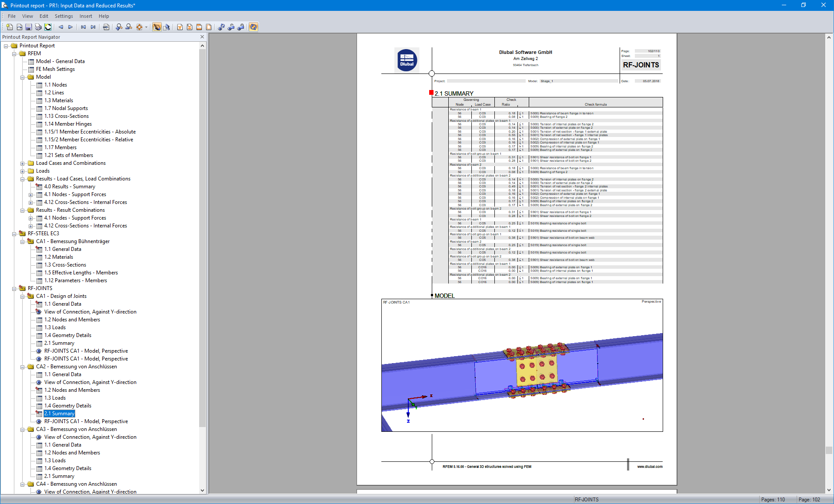
Task: Open the View menu
Action: pos(27,16)
